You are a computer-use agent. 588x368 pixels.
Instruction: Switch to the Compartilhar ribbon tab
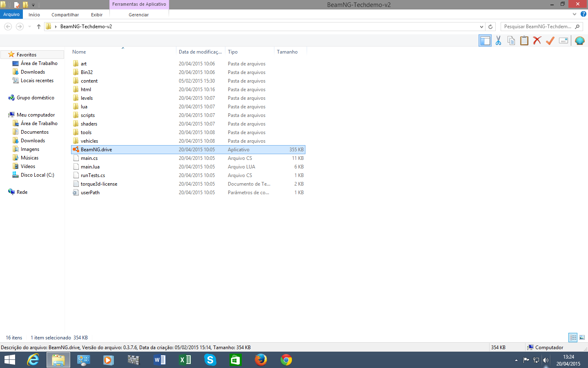click(65, 15)
